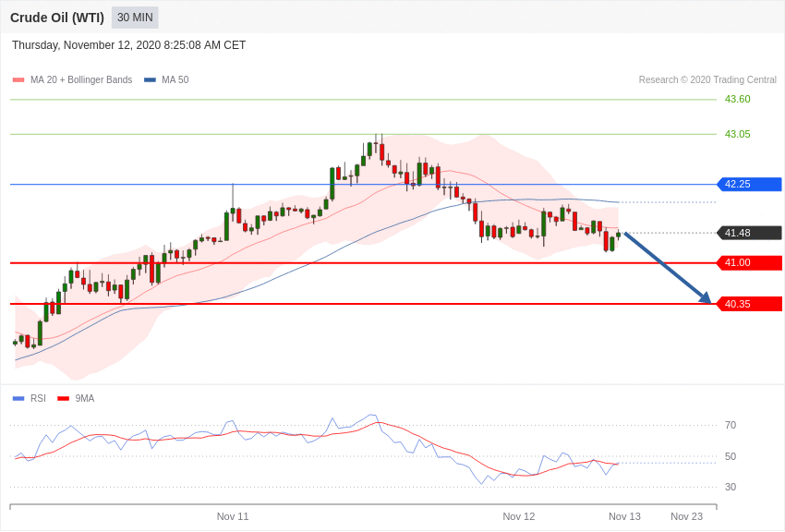The height and width of the screenshot is (532, 785).
Task: Click the Crude Oil (WTI) title
Action: (x=57, y=18)
